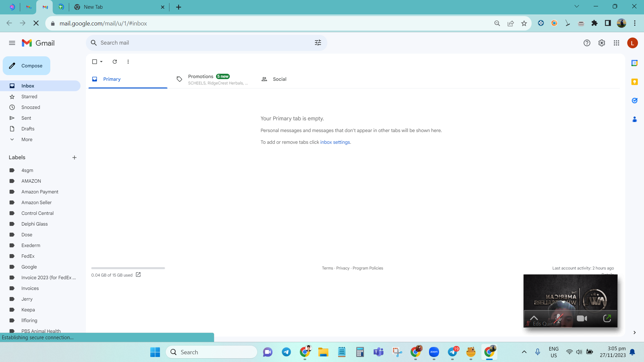Open the Keepa label
644x362 pixels.
pos(40,310)
